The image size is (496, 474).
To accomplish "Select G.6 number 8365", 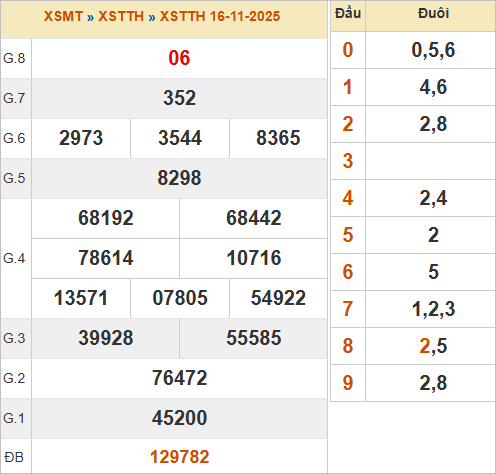I will point(278,138).
